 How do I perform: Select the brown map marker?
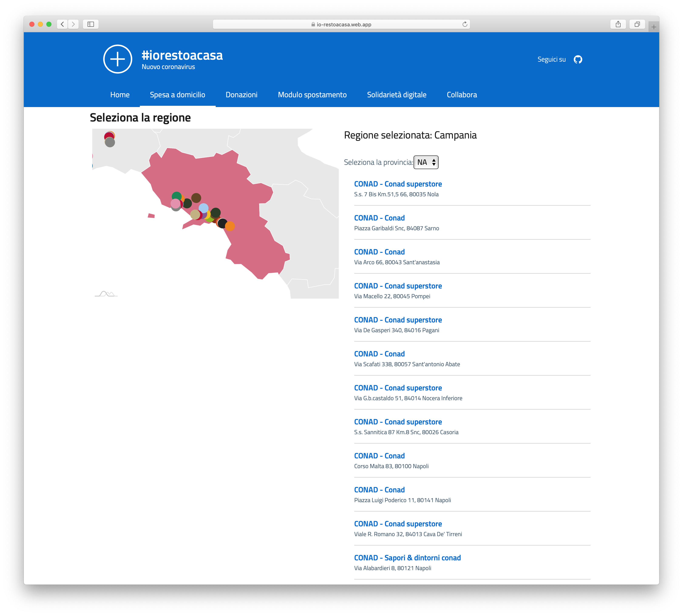click(196, 198)
